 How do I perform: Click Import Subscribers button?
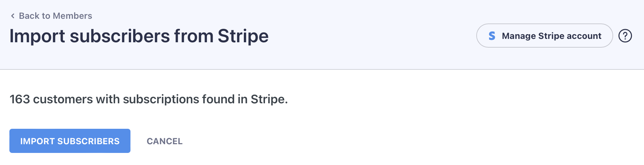(70, 141)
